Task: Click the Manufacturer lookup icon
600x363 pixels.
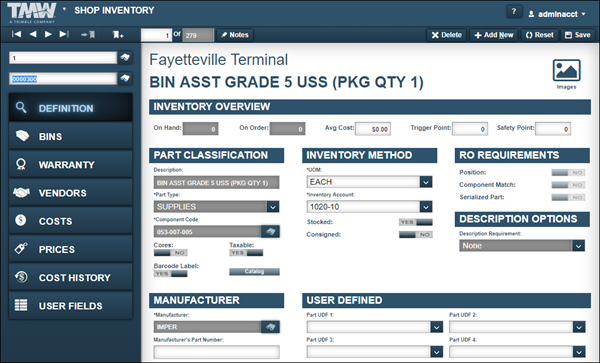Action: click(x=271, y=327)
